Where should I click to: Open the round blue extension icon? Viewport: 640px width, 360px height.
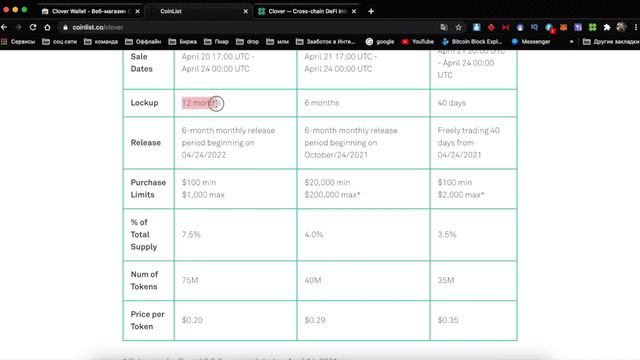(520, 27)
